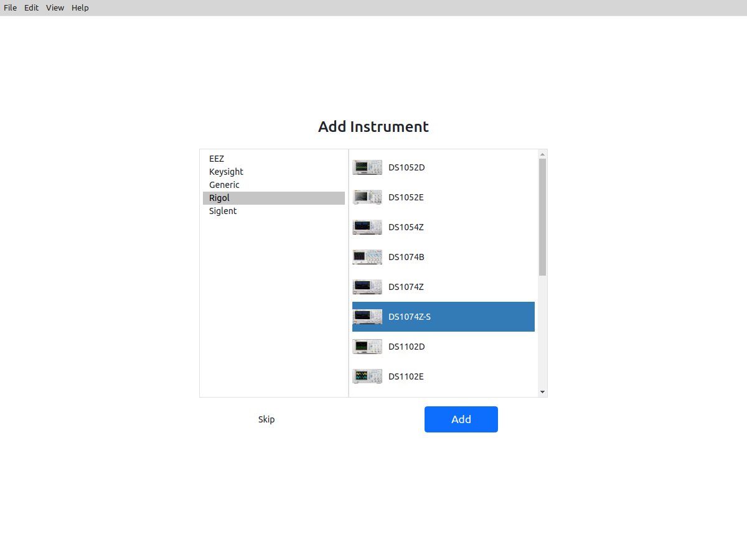Click the DS1074Z oscilloscope thumbnail icon

(367, 287)
